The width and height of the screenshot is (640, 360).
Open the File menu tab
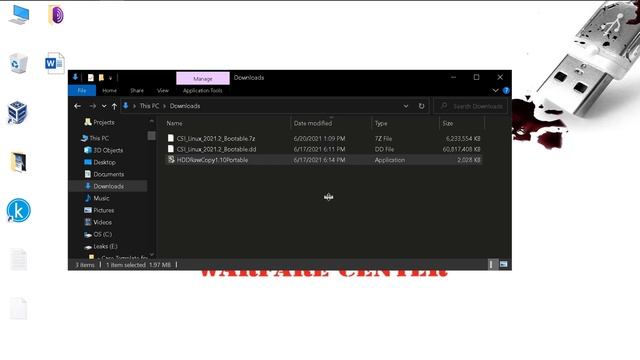click(82, 91)
